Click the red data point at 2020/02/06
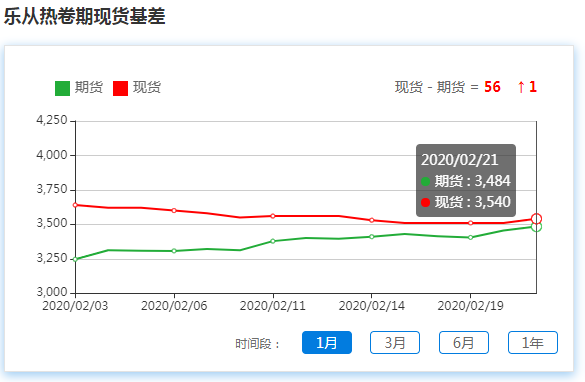 coord(174,210)
